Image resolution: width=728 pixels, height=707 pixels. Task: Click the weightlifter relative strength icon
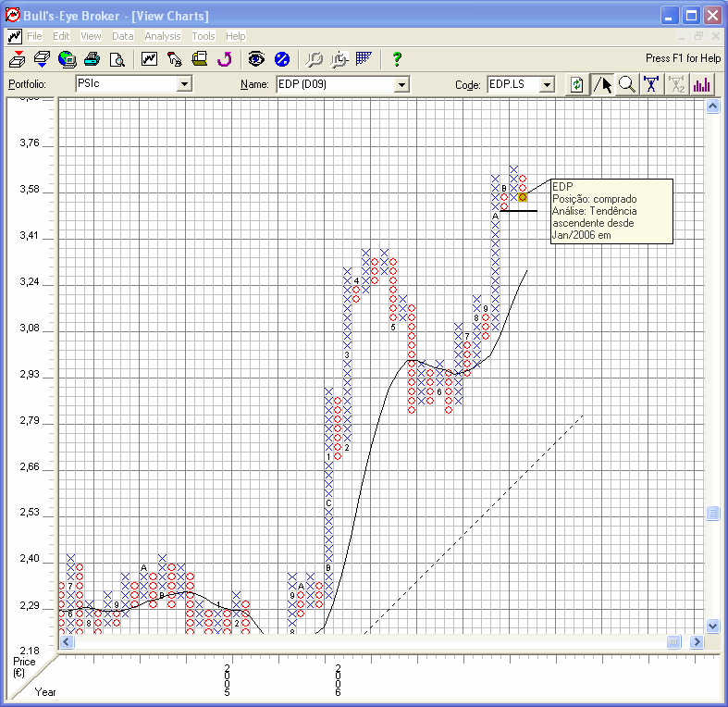tap(652, 84)
